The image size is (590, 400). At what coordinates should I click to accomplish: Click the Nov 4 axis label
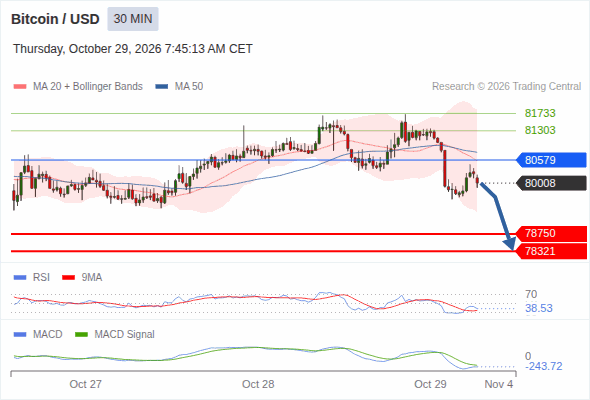pyautogui.click(x=499, y=384)
